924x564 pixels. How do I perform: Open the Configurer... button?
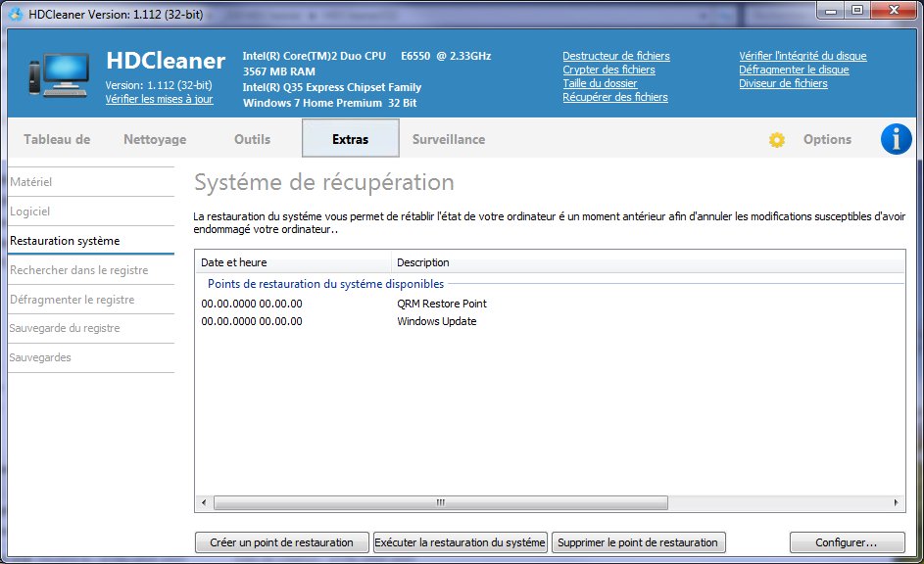click(x=847, y=542)
